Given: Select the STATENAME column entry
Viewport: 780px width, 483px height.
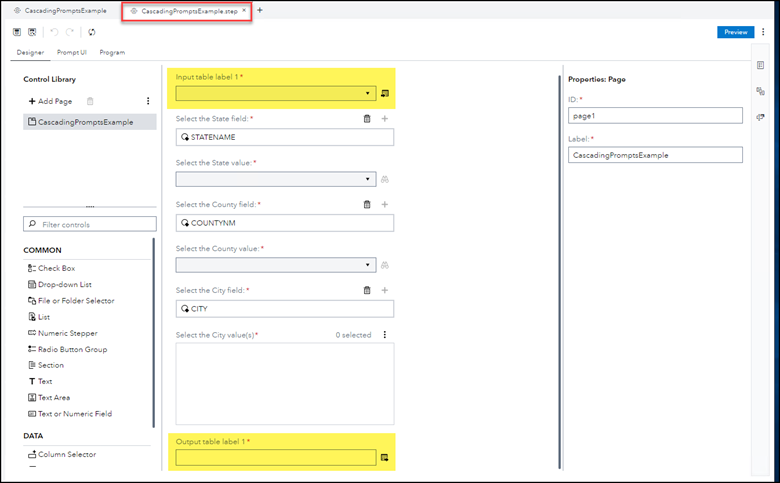Looking at the screenshot, I should point(285,137).
